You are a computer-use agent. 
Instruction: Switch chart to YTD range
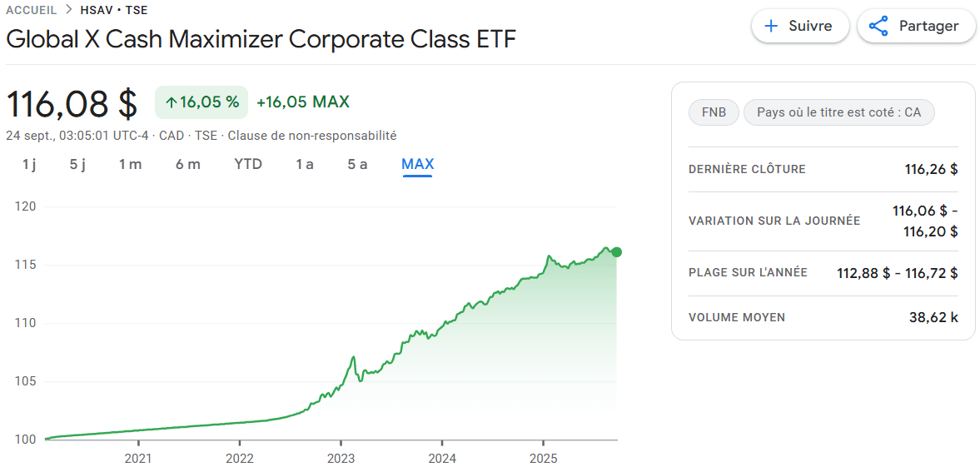pyautogui.click(x=248, y=164)
